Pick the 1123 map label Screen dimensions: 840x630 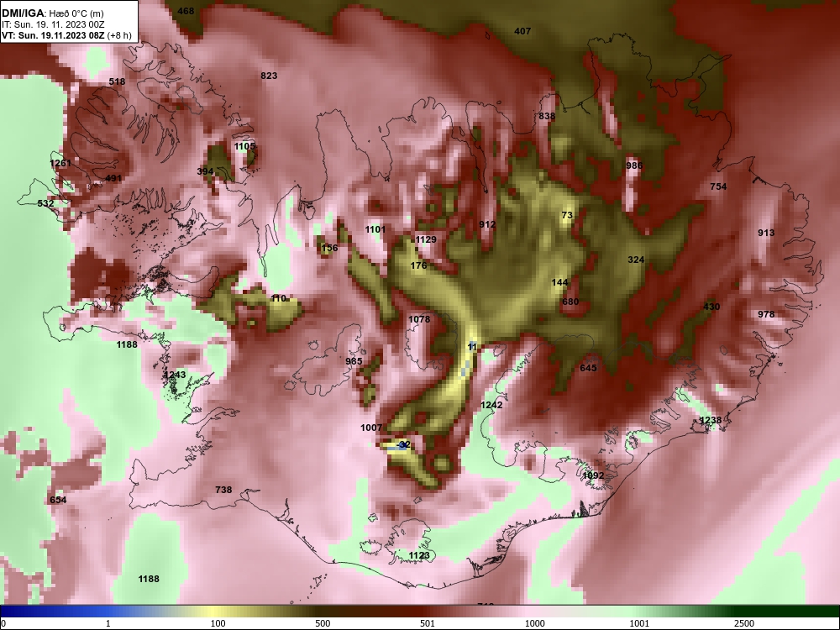(419, 555)
